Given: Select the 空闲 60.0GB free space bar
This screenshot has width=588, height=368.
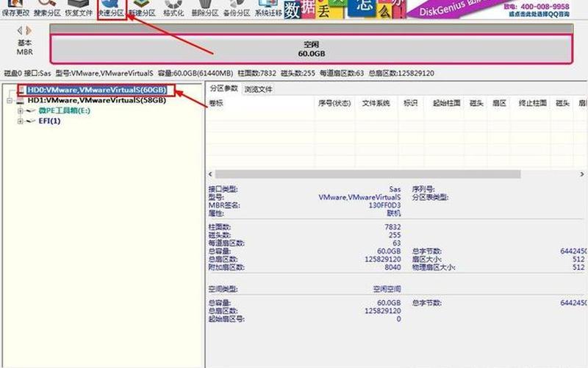Looking at the screenshot, I should click(311, 49).
